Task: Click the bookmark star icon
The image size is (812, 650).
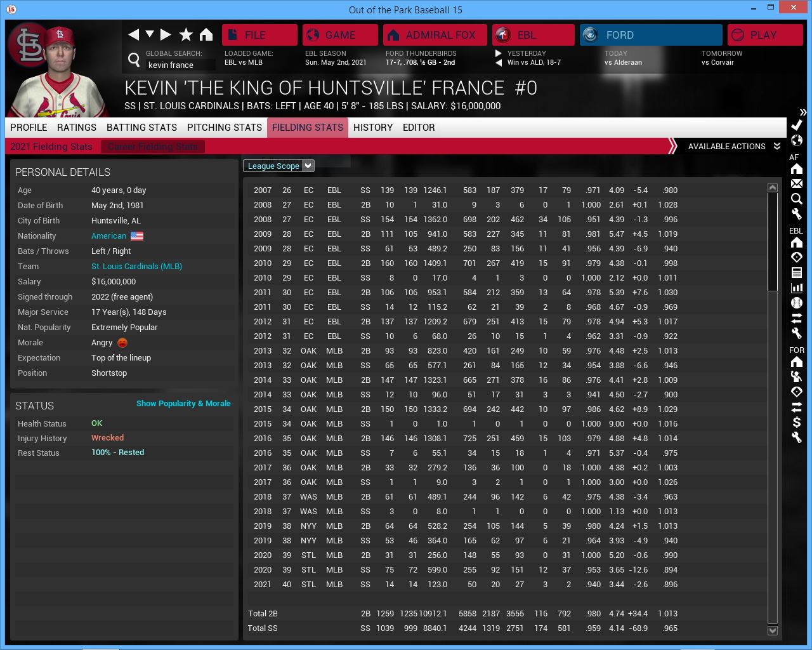Action: (186, 35)
